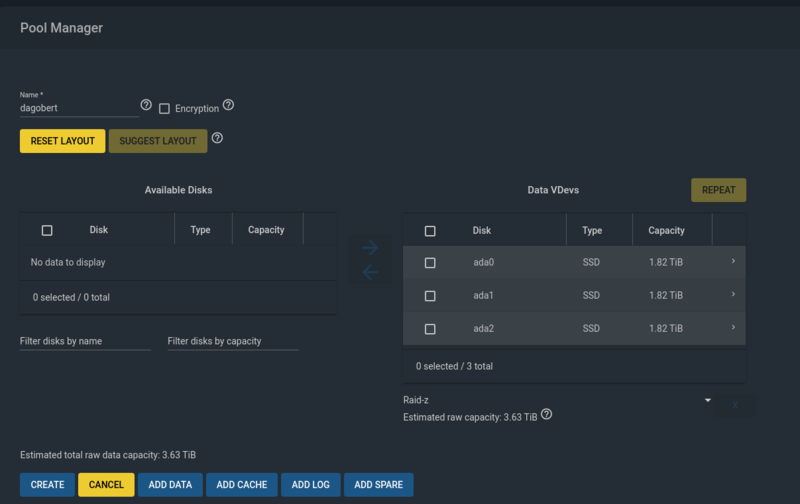The image size is (800, 504).
Task: Click the pool Name input field
Action: pos(78,108)
